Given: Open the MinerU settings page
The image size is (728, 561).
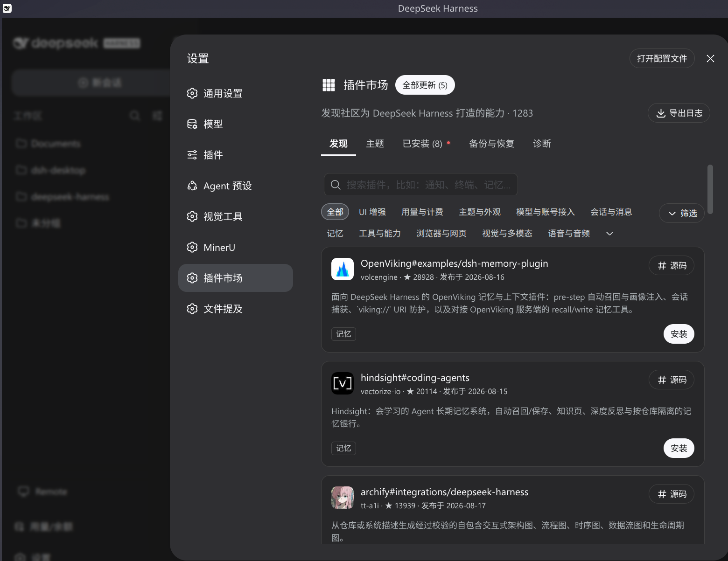Looking at the screenshot, I should 236,247.
